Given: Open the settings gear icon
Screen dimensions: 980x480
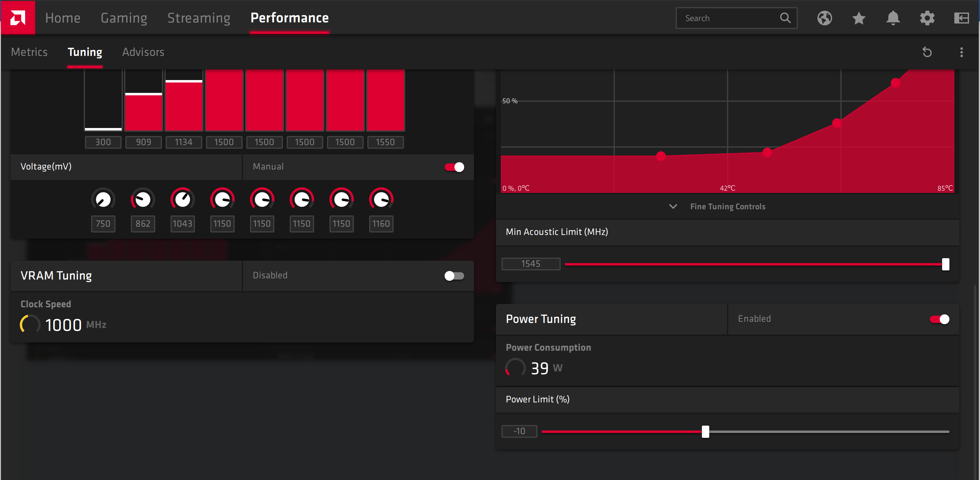Looking at the screenshot, I should tap(927, 18).
